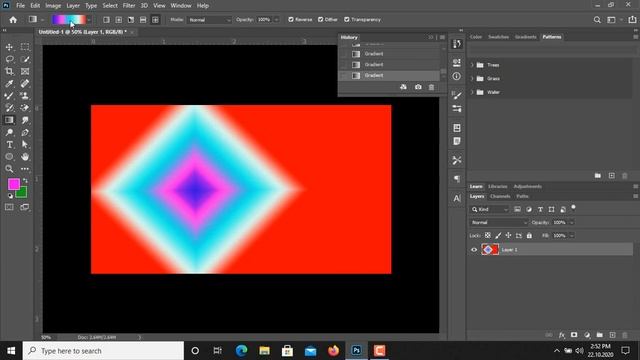Choose the Reflected Gradient style icon
Screen dimensions: 640x360
coord(143,20)
